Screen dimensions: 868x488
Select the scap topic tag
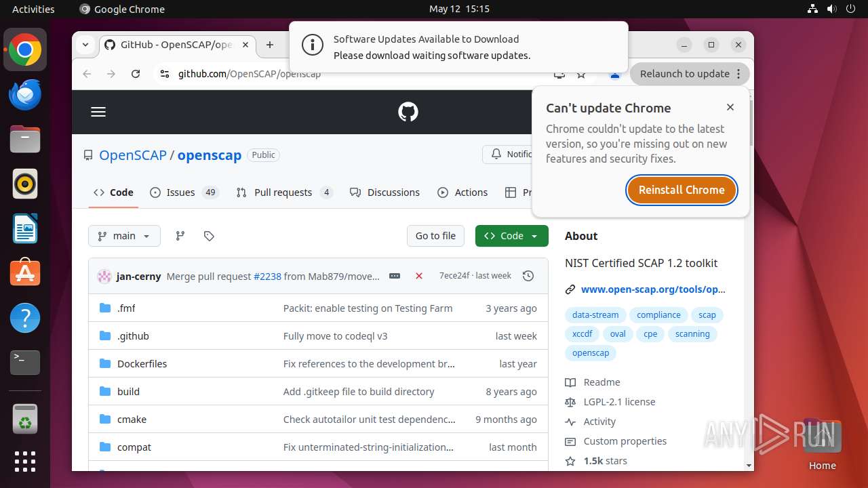click(x=707, y=315)
